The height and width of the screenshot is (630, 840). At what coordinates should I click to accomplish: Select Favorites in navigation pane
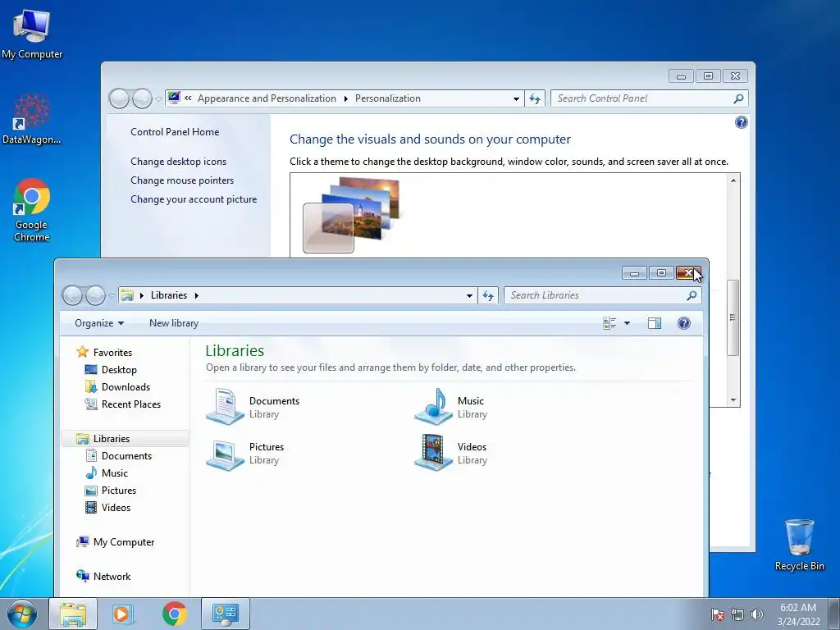105,352
